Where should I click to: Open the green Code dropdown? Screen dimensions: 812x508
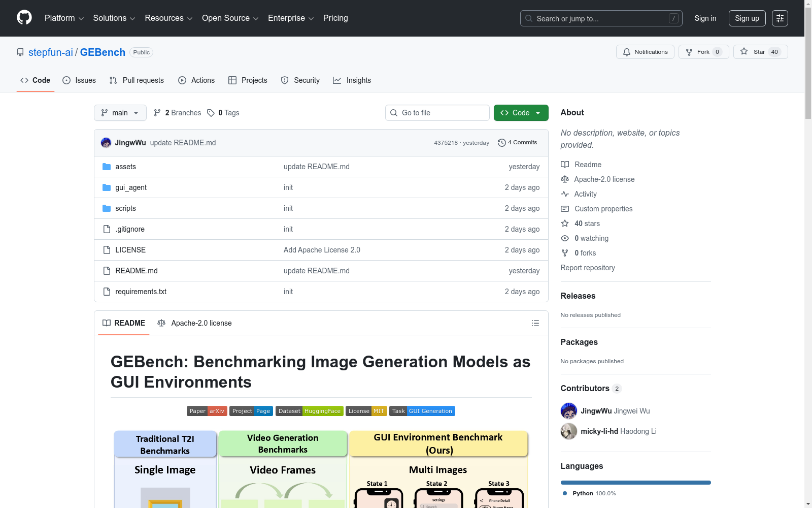[x=521, y=113]
